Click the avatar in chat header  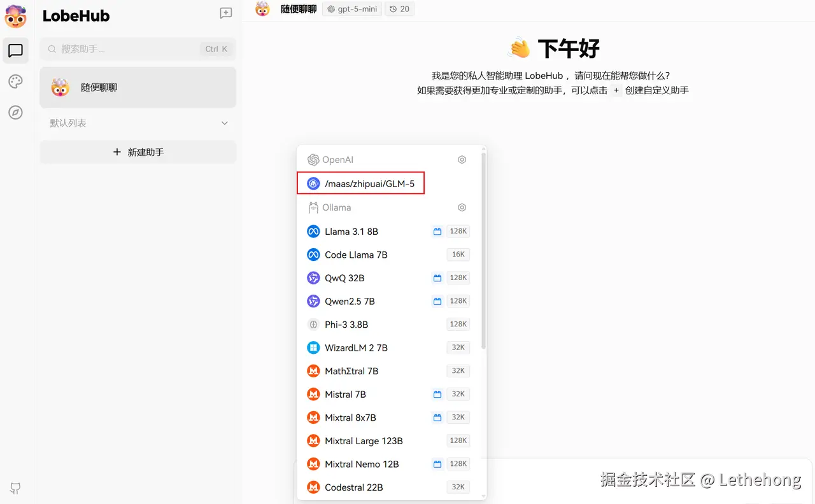[262, 9]
